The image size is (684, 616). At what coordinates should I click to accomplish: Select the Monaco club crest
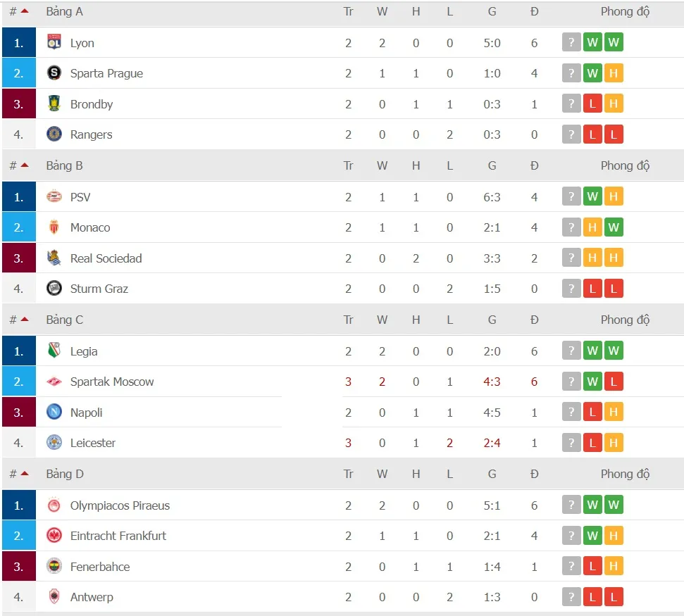[x=52, y=227]
